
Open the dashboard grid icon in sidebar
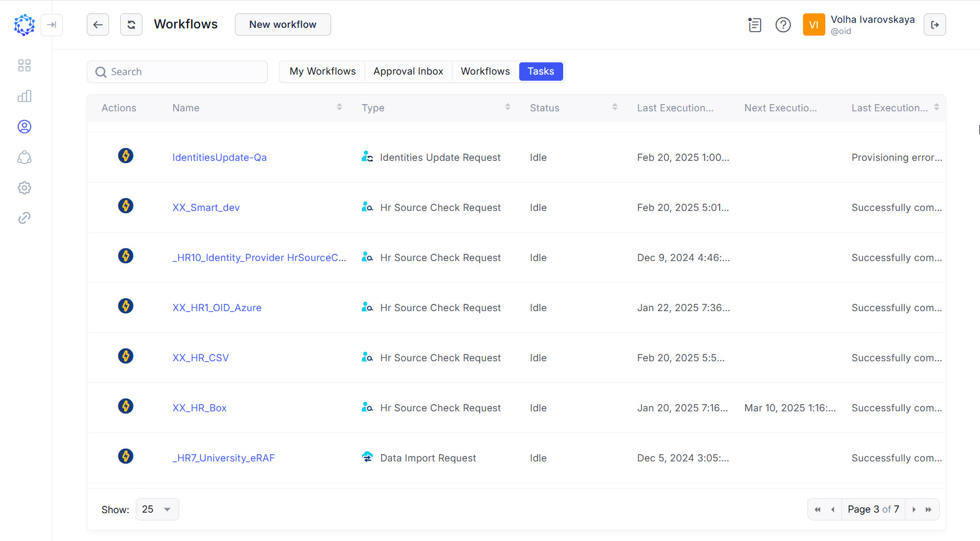click(x=24, y=66)
